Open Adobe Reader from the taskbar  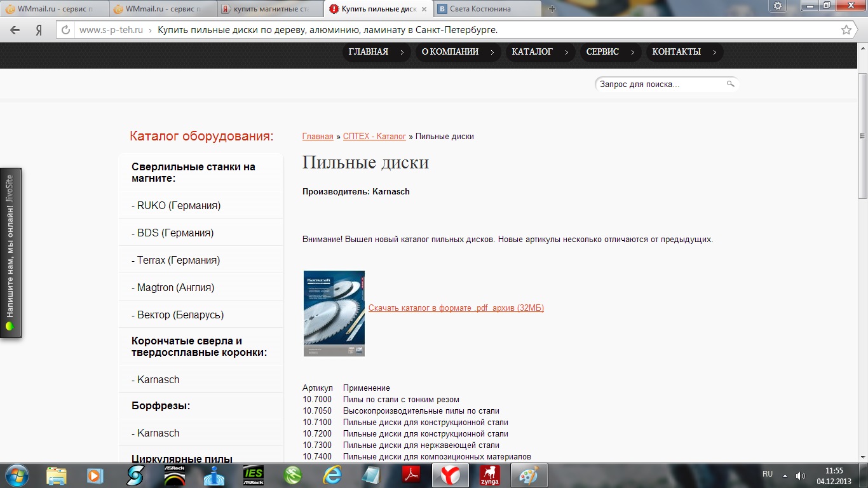pyautogui.click(x=411, y=475)
